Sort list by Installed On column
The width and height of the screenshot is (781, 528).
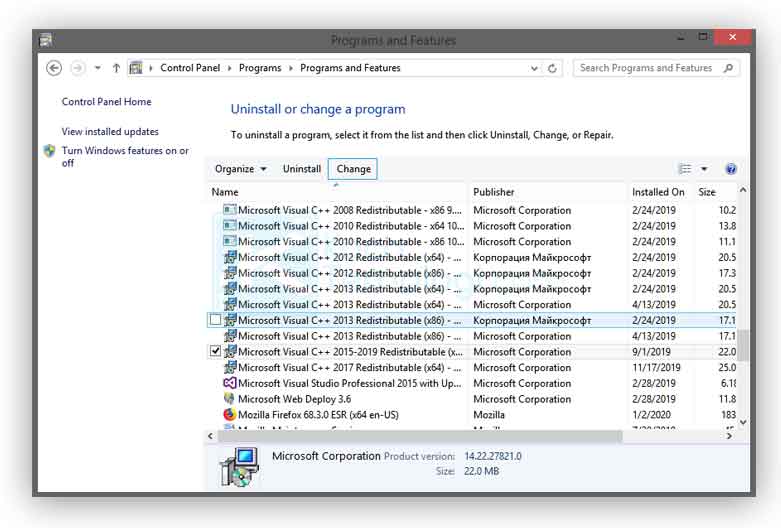click(x=659, y=192)
